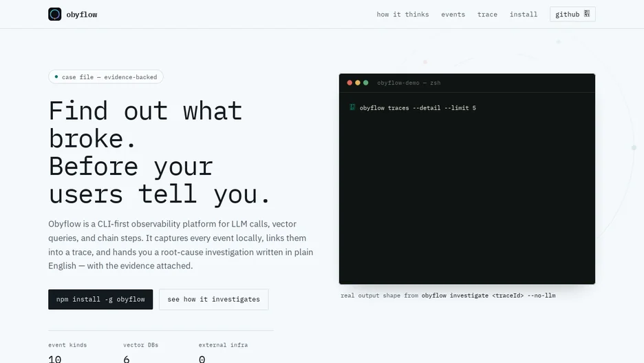The image size is (644, 363).
Task: Click the red terminal window dot
Action: tap(350, 83)
